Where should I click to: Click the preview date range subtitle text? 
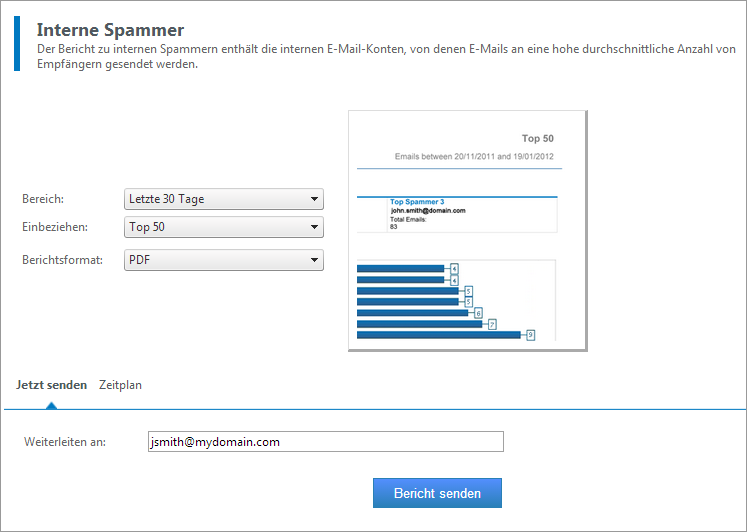pos(474,157)
